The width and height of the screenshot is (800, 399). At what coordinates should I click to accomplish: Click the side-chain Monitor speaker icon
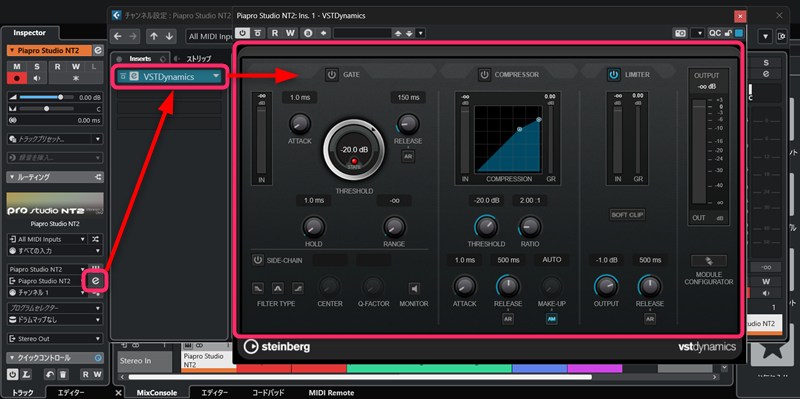click(x=414, y=289)
